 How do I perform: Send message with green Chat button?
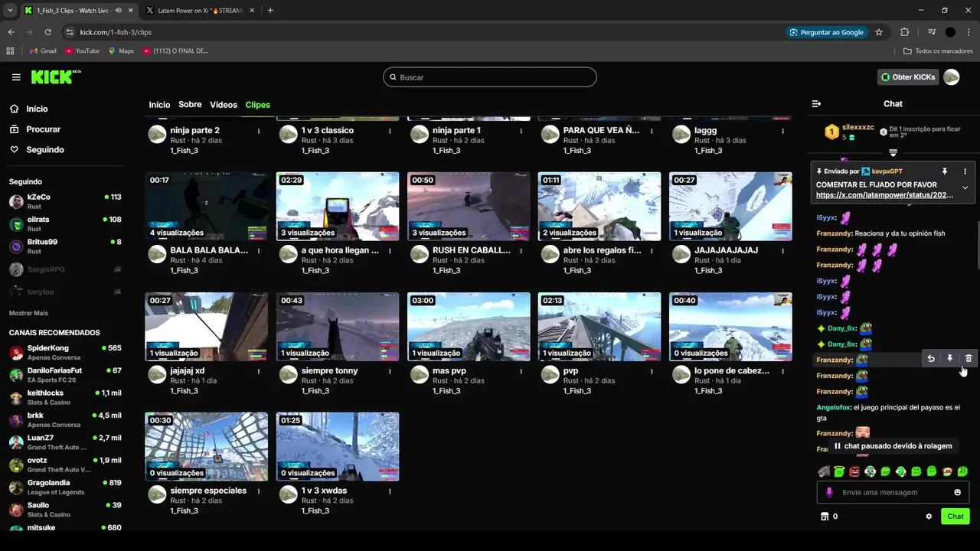955,517
